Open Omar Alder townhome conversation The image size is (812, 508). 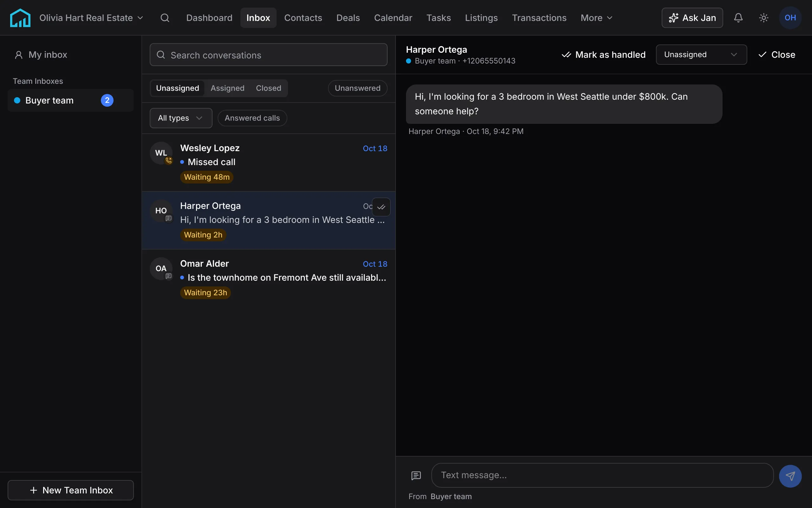268,278
